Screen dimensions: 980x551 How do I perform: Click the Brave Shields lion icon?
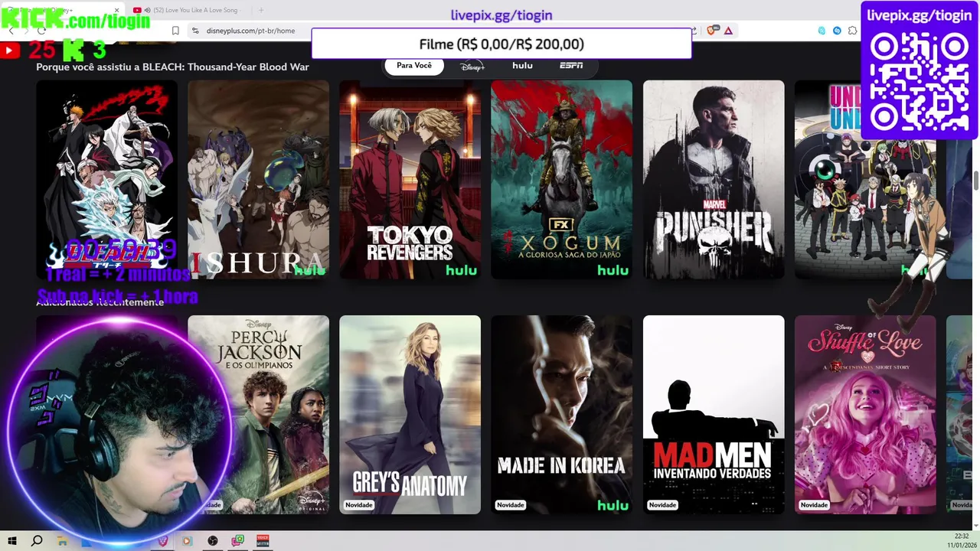click(x=713, y=31)
